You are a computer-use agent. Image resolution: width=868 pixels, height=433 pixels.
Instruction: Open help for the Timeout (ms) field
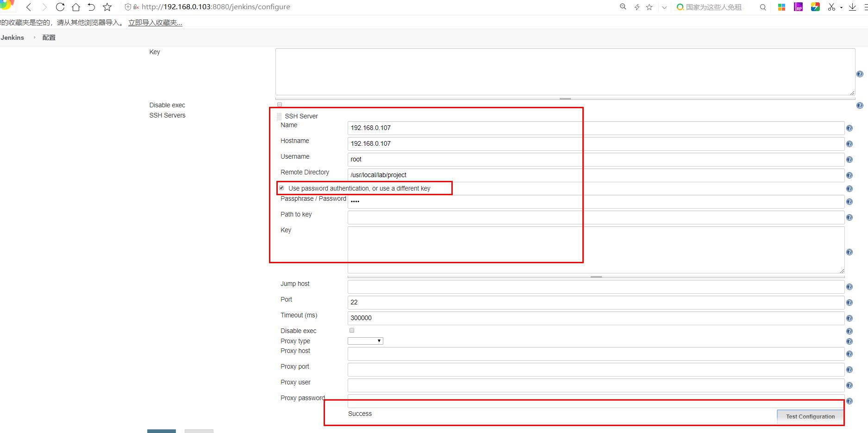849,318
